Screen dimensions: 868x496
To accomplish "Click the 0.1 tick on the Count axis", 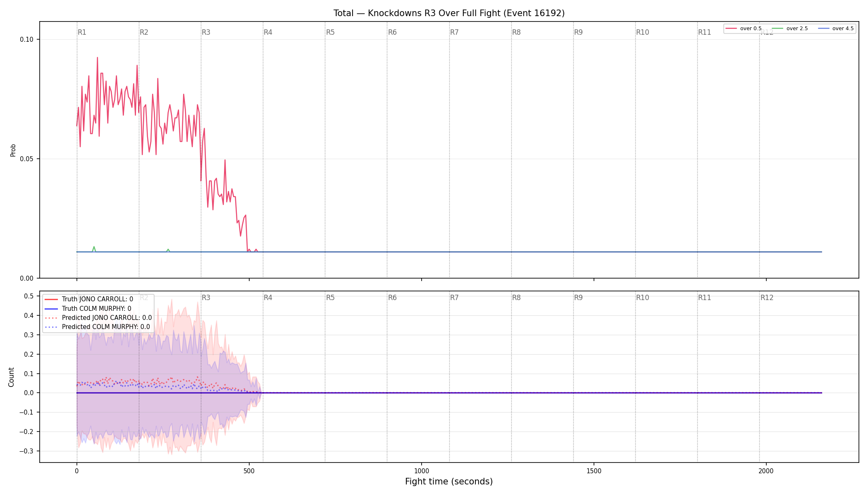I will coord(29,374).
